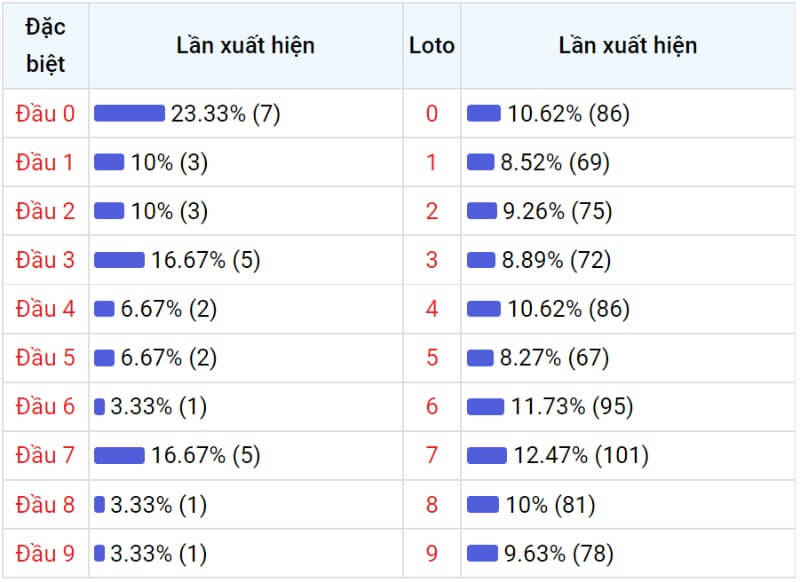Click the 8.27% (67) value
This screenshot has height=582, width=800.
pyautogui.click(x=554, y=358)
